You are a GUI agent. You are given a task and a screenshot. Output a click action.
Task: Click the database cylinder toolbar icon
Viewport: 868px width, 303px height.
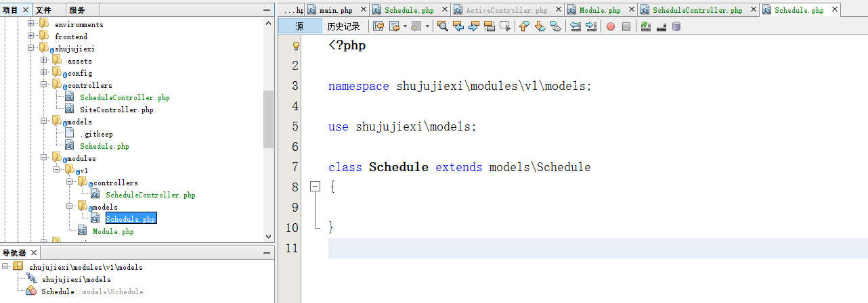[676, 26]
